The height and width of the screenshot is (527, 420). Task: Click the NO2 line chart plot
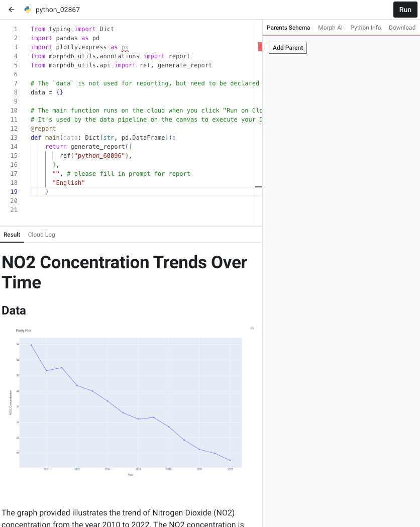click(x=130, y=402)
